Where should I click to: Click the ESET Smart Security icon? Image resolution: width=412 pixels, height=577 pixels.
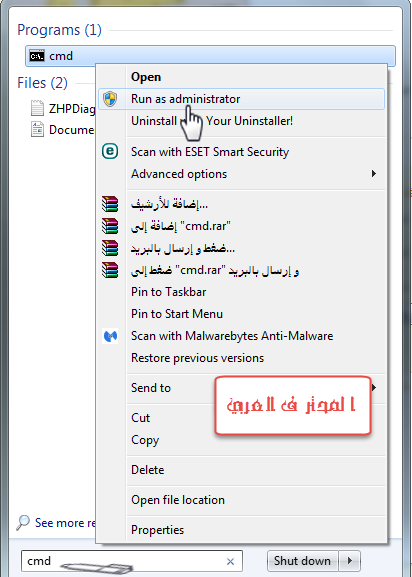[110, 152]
